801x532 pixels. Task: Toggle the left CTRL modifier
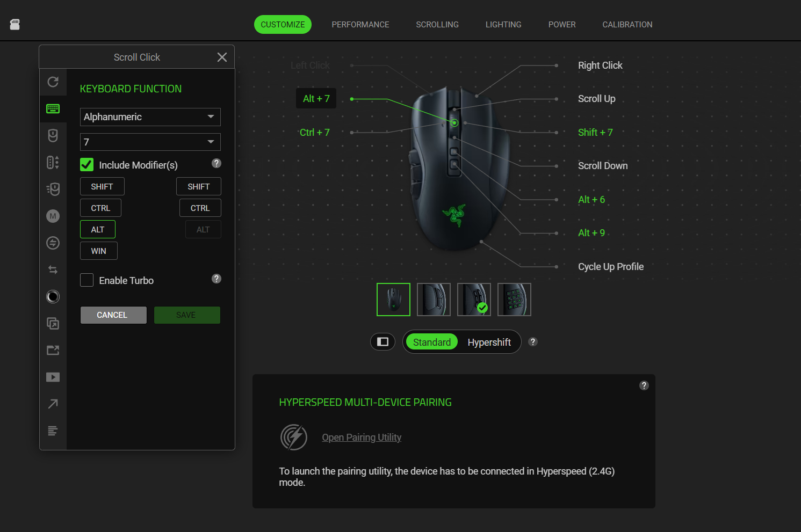100,208
